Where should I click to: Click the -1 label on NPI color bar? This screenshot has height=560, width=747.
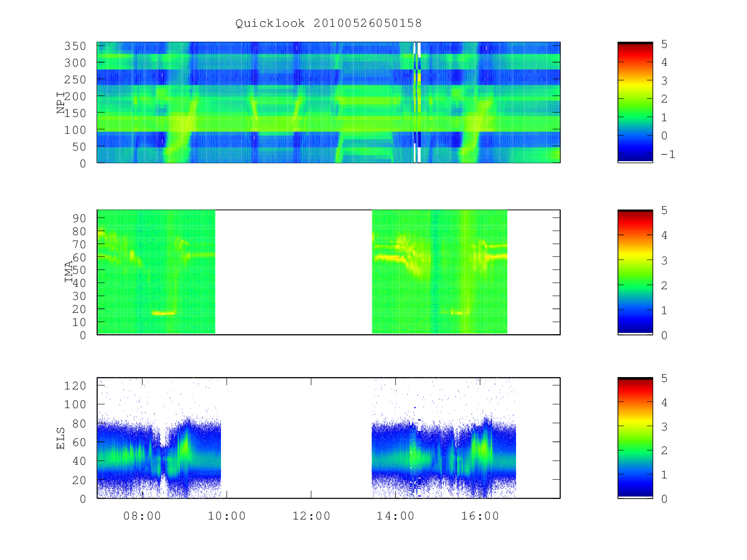pyautogui.click(x=667, y=154)
